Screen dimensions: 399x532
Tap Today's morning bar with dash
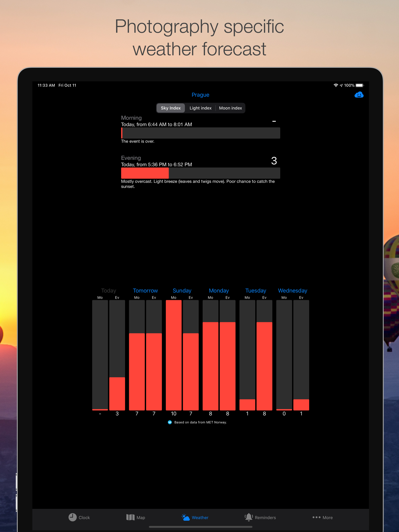click(100, 355)
